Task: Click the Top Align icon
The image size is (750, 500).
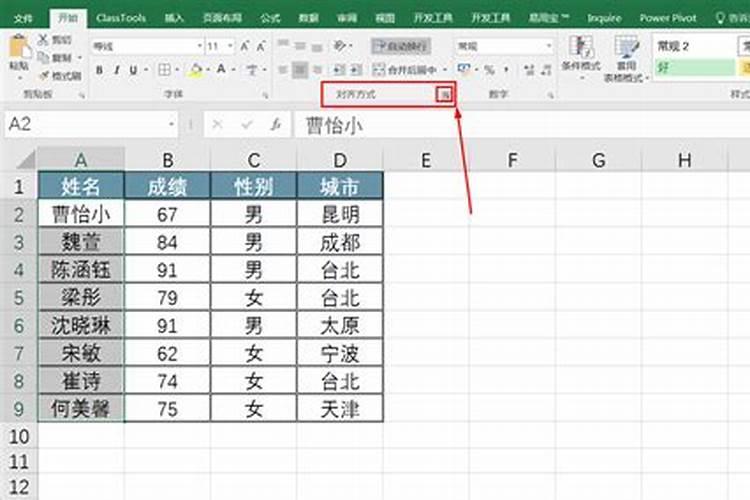Action: 283,46
